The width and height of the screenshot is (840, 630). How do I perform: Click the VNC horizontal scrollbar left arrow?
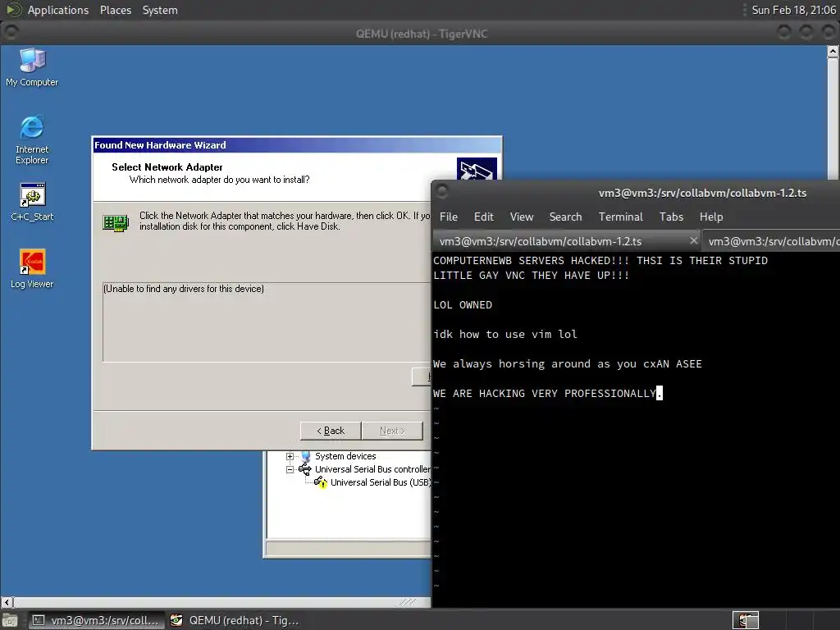(x=7, y=602)
